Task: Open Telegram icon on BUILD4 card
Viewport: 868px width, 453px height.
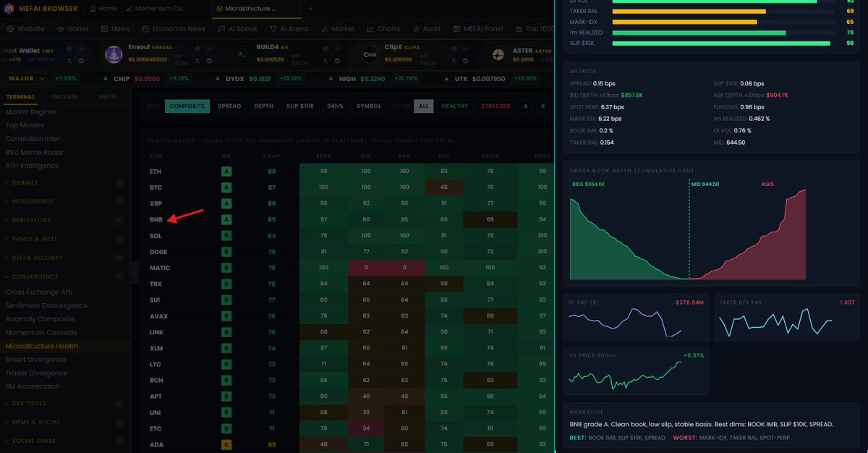Action: tap(336, 61)
